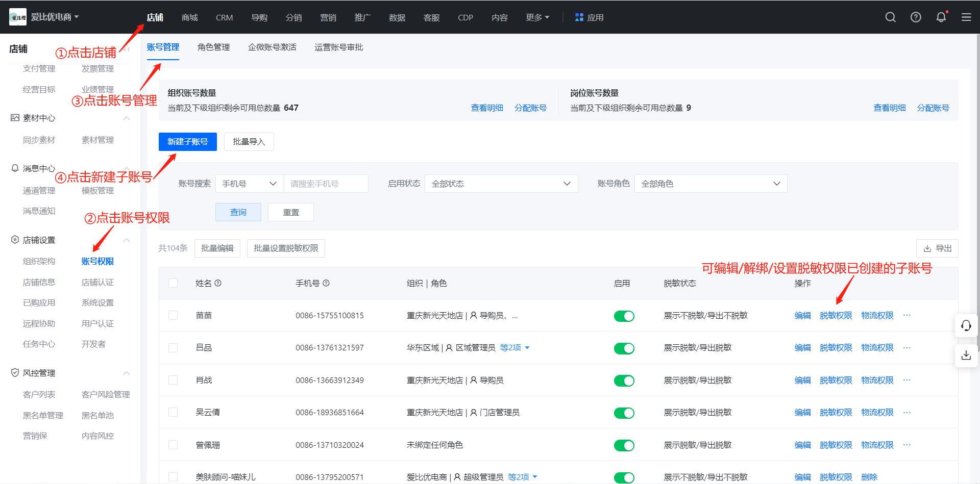Click 编辑 for 苗苗 row

(x=802, y=315)
